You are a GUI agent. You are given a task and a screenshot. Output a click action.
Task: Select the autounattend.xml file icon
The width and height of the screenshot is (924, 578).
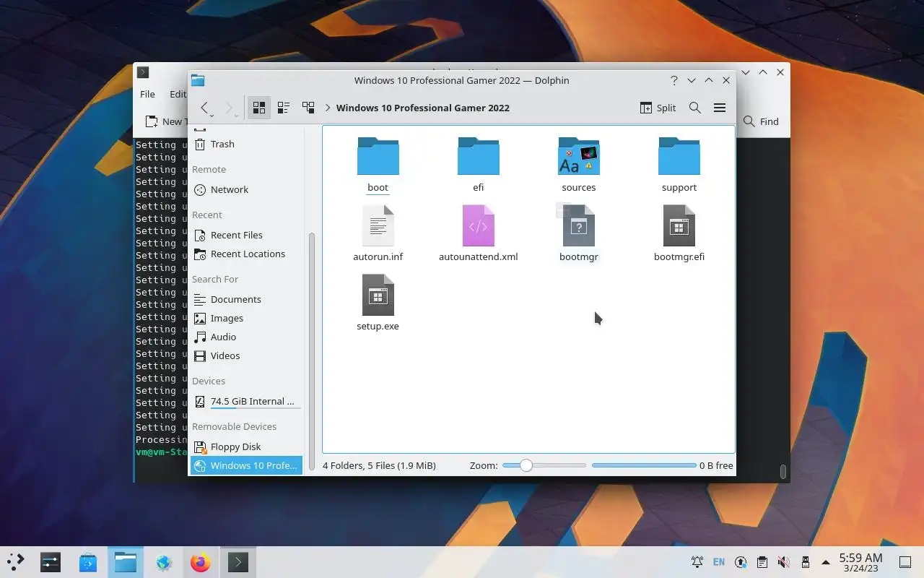[x=478, y=225]
